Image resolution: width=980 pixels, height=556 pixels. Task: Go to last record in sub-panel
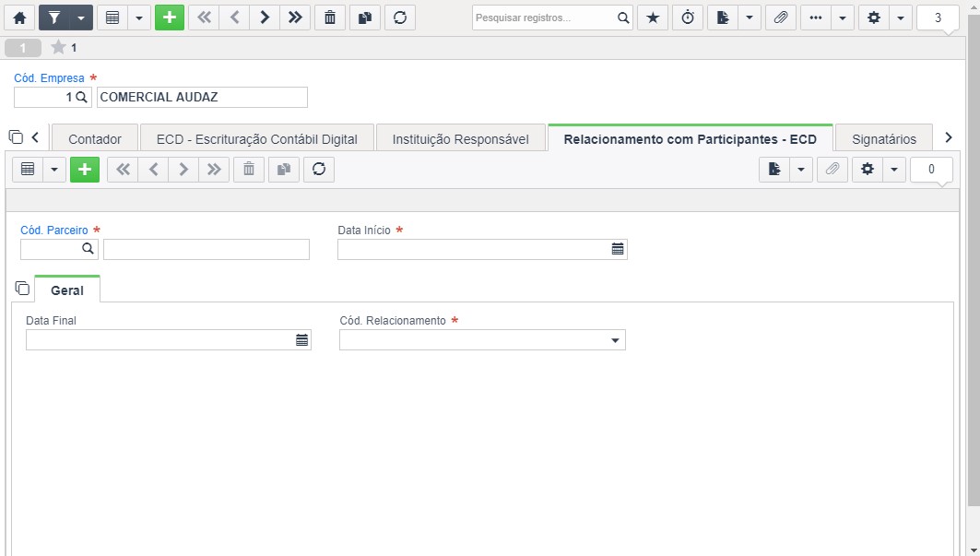[214, 169]
